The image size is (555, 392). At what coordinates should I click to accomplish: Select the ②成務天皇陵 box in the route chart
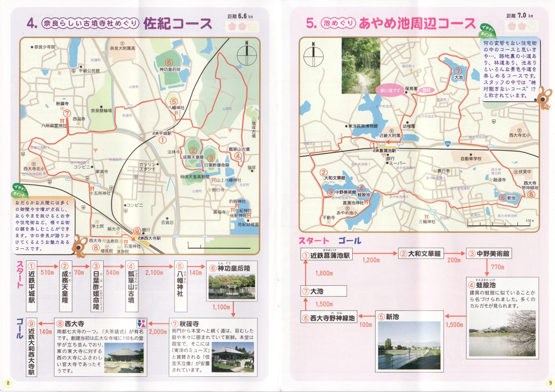point(65,287)
